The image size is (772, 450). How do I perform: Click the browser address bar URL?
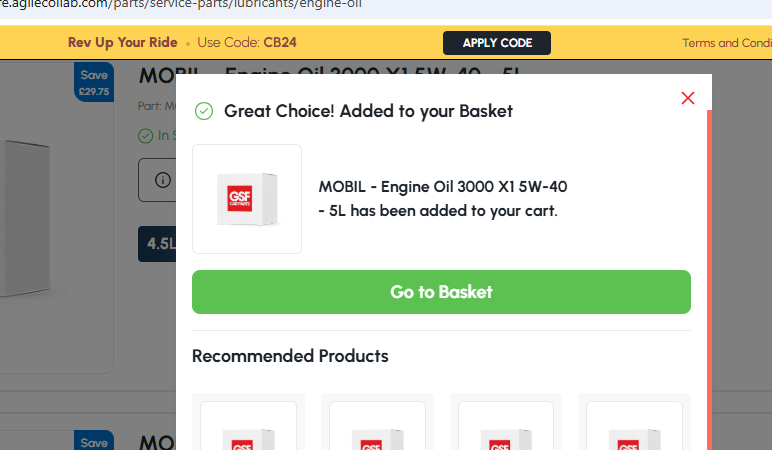click(x=181, y=5)
